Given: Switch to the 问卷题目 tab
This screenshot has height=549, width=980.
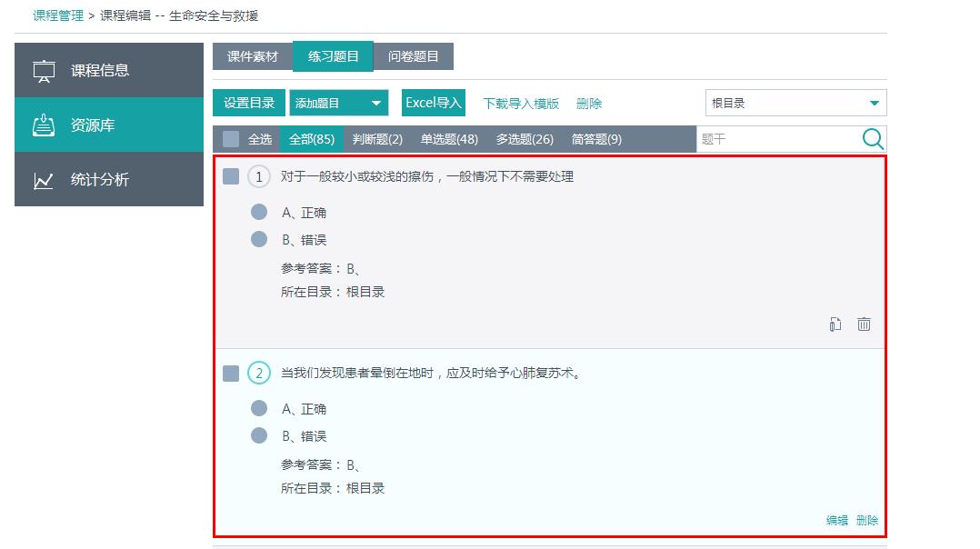Looking at the screenshot, I should coord(414,56).
